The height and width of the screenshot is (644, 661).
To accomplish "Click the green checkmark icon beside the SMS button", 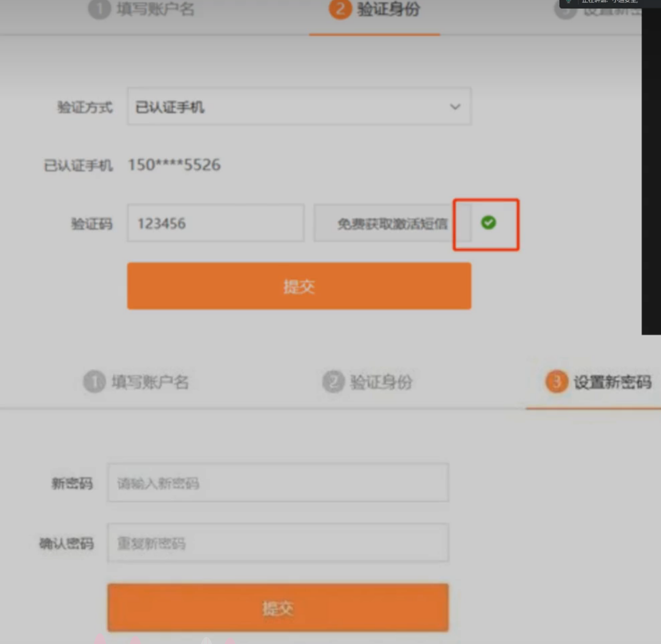I will coord(488,222).
